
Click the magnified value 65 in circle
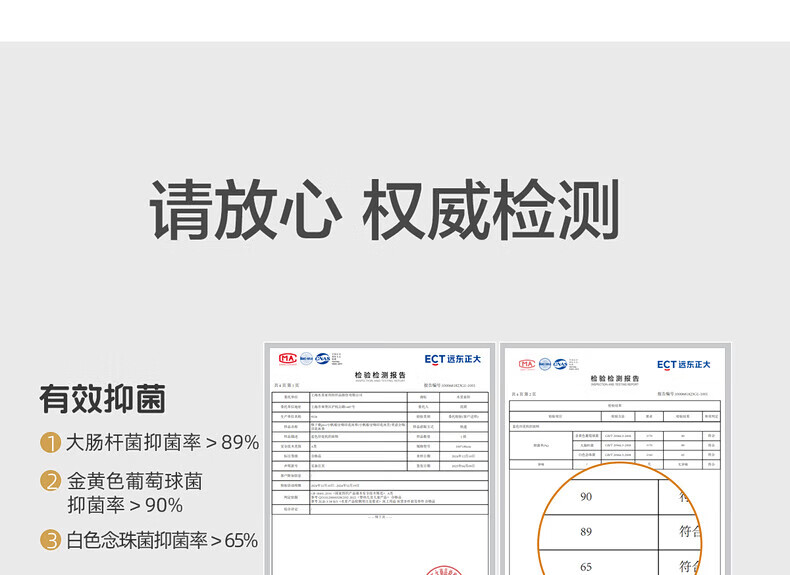586,566
